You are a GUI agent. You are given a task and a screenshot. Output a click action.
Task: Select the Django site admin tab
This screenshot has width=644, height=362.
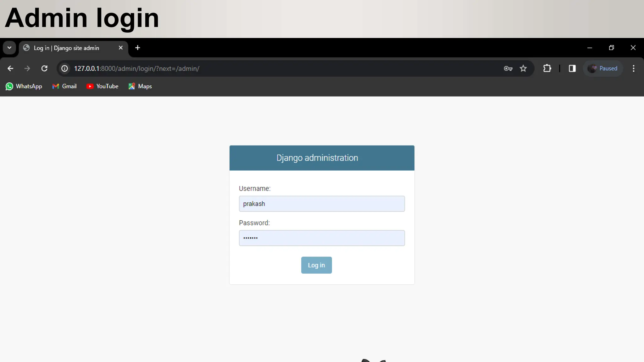point(67,48)
